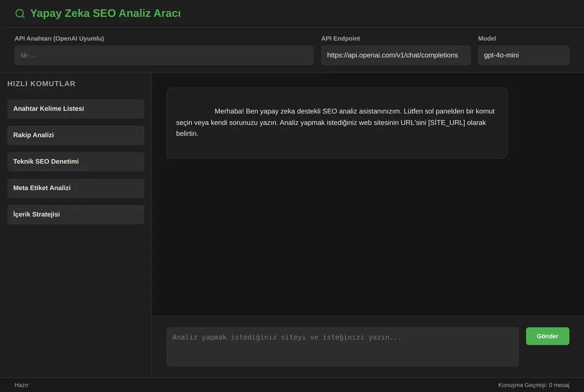The height and width of the screenshot is (392, 584).
Task: Click the API Anahtarı (OpenAI Uyumlu) label
Action: coord(59,38)
